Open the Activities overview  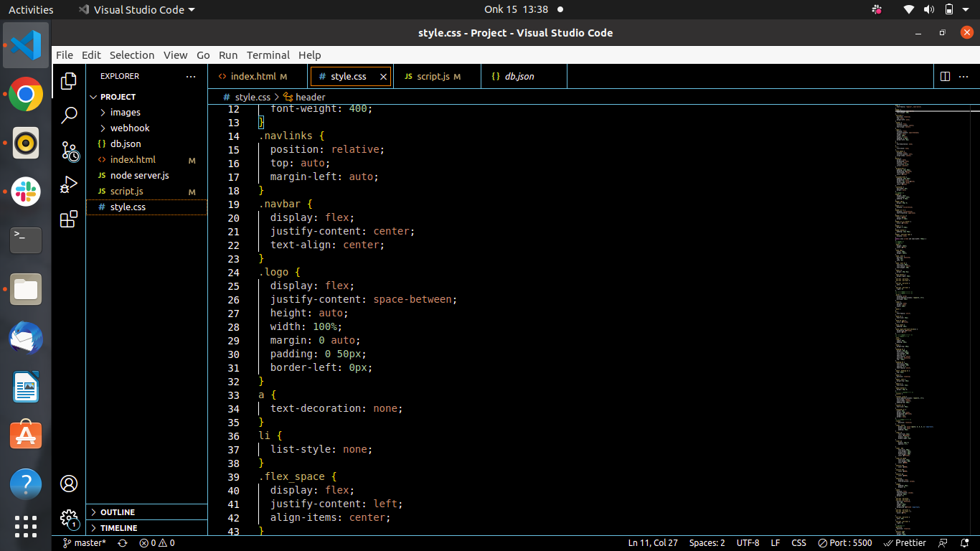click(31, 9)
